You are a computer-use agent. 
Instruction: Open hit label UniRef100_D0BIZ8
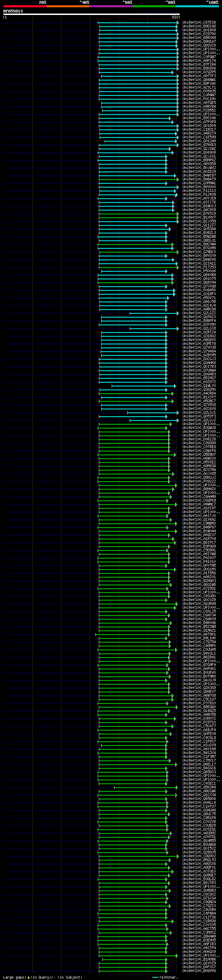tap(199, 439)
